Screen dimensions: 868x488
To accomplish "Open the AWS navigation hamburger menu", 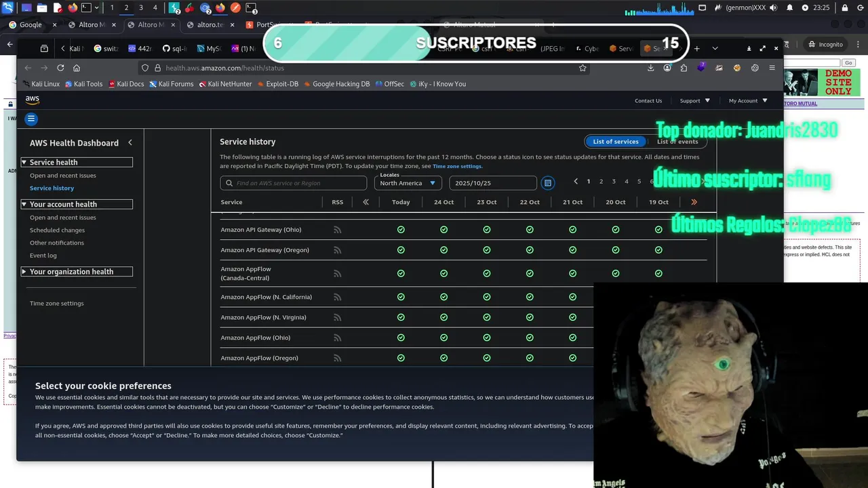I will pyautogui.click(x=31, y=119).
